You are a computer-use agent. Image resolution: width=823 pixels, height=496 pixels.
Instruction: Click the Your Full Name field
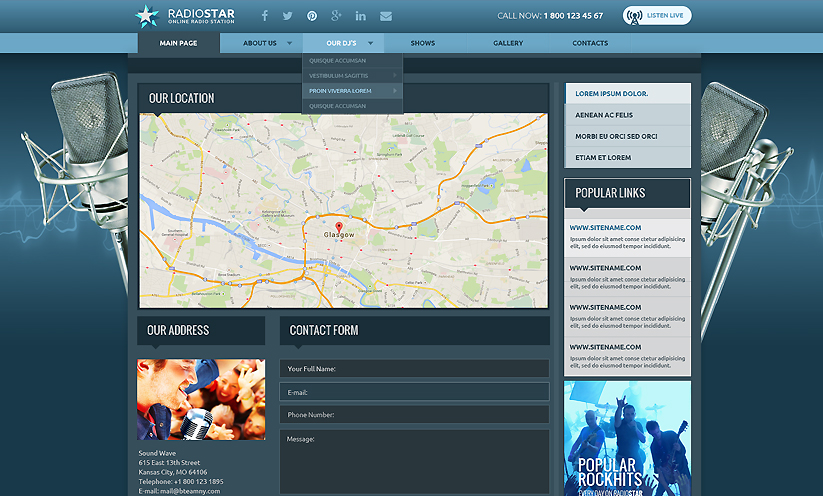[x=414, y=369]
